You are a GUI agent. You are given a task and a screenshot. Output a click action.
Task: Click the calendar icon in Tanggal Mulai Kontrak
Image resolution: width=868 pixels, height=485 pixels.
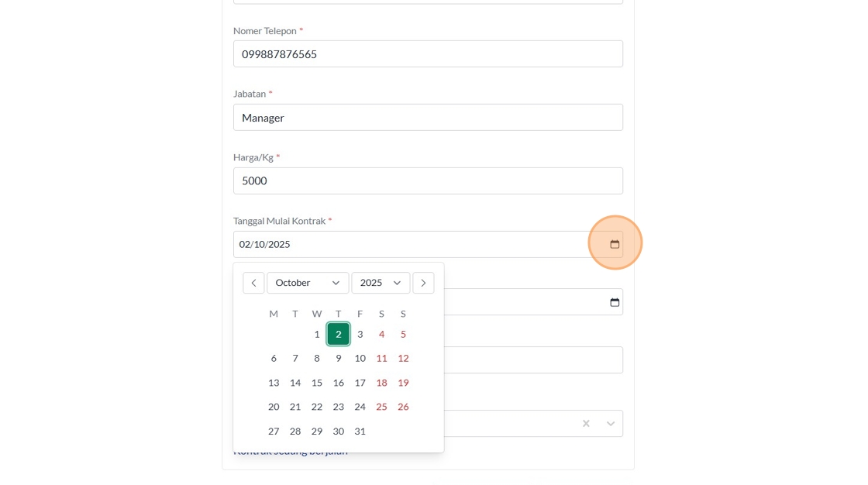(615, 244)
